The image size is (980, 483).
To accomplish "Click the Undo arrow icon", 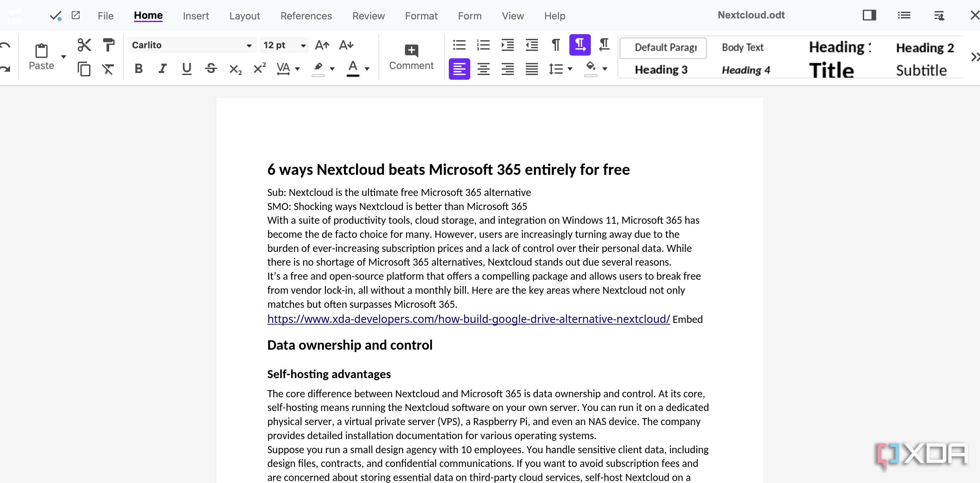I will pyautogui.click(x=5, y=46).
